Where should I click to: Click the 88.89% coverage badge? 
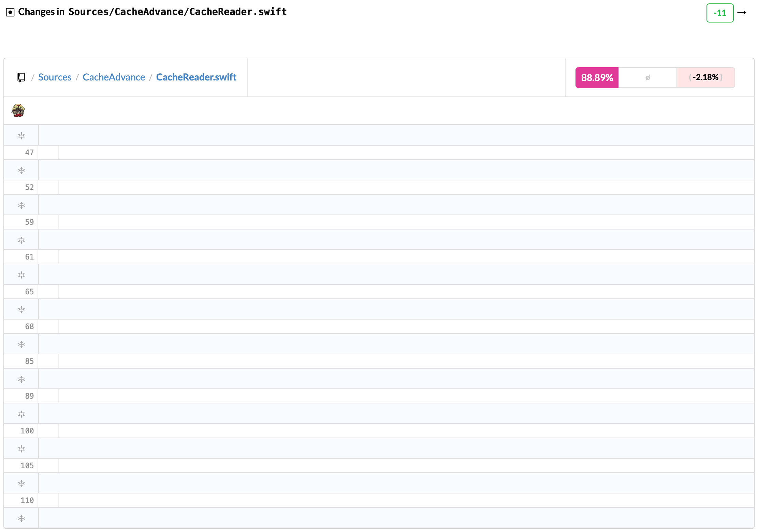[597, 78]
